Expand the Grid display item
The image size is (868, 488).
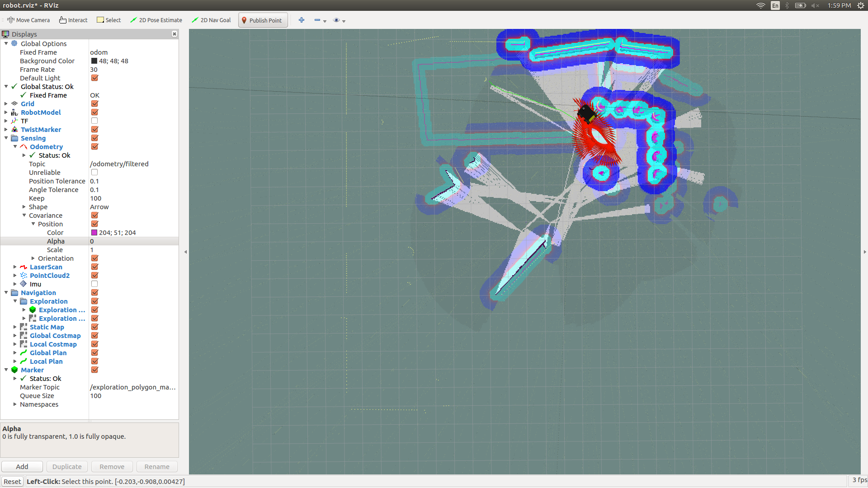point(6,104)
